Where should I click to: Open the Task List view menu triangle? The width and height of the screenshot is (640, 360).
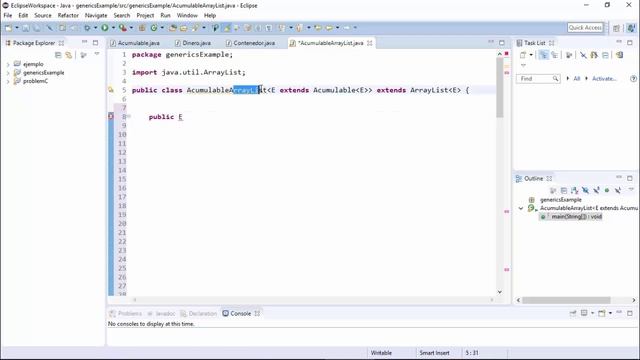coord(523,65)
